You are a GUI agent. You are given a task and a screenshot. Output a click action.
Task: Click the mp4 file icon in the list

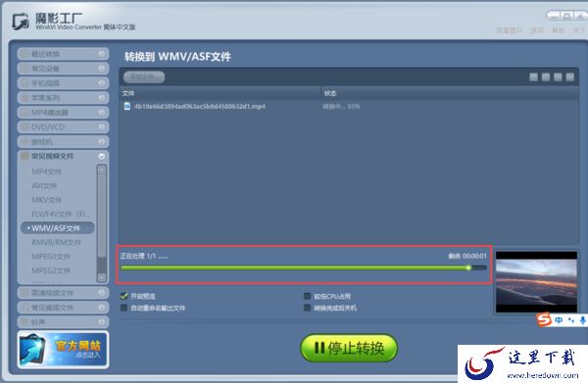click(x=127, y=107)
